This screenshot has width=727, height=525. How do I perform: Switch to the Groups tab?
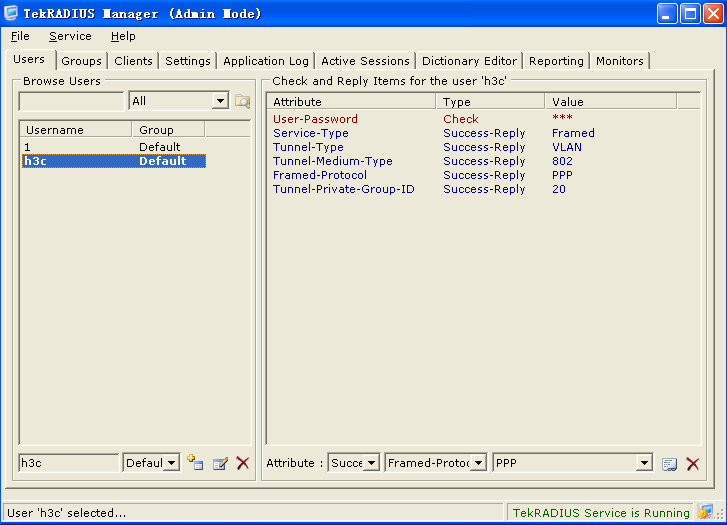(81, 61)
